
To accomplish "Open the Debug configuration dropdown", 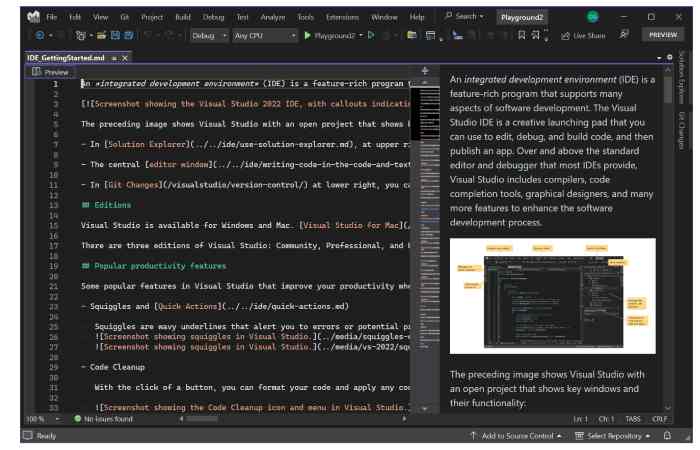I will tap(209, 35).
